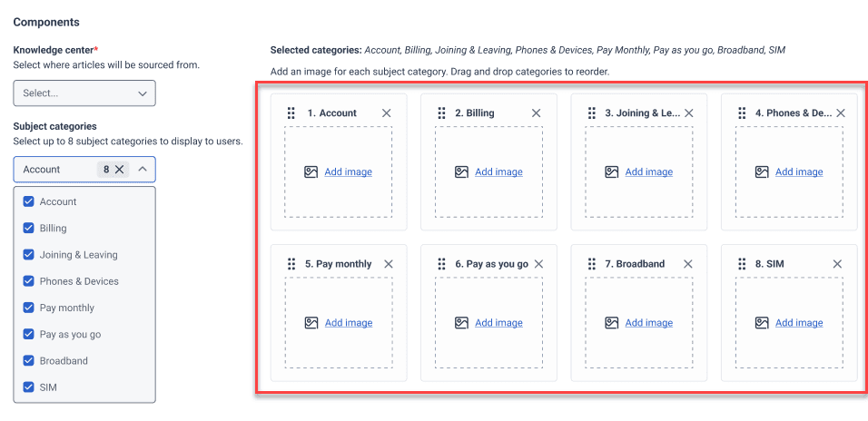Viewport: 868px width, 421px height.
Task: Uncheck the Pay monthly checkbox
Action: pyautogui.click(x=29, y=308)
